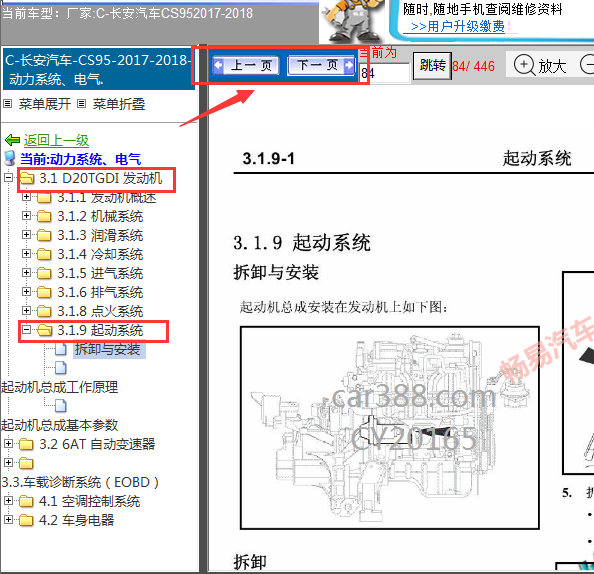Click the 返回上一级 link

pos(56,140)
